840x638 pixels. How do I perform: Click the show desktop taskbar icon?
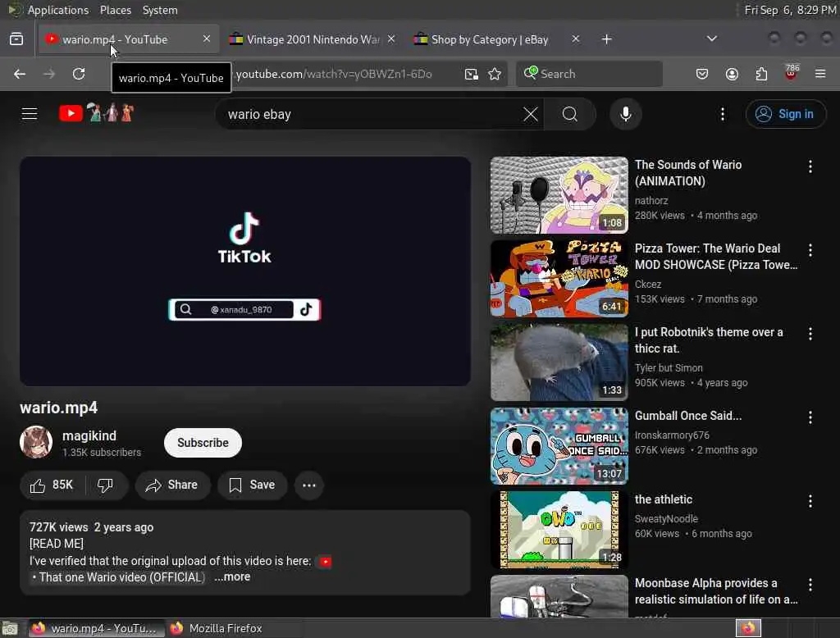pos(10,628)
